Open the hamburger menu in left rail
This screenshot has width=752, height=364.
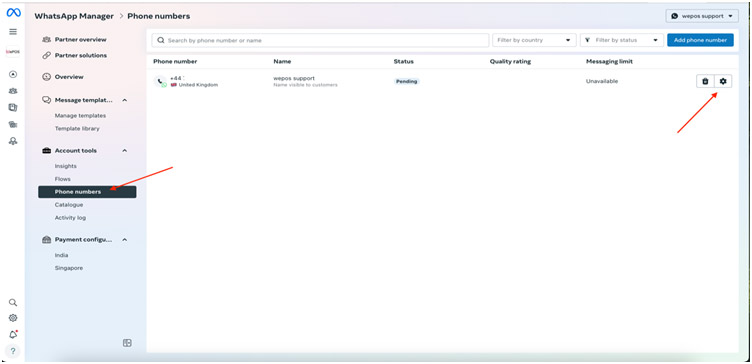point(13,32)
